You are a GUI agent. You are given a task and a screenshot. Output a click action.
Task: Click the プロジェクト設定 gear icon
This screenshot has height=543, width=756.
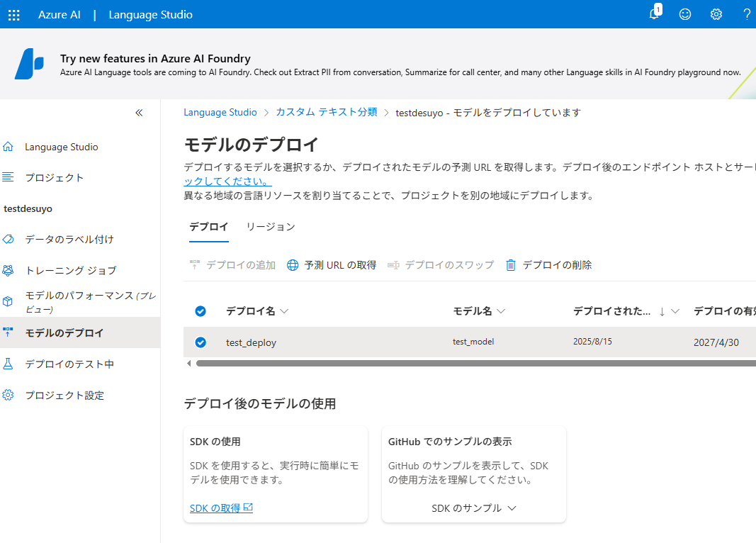click(9, 395)
